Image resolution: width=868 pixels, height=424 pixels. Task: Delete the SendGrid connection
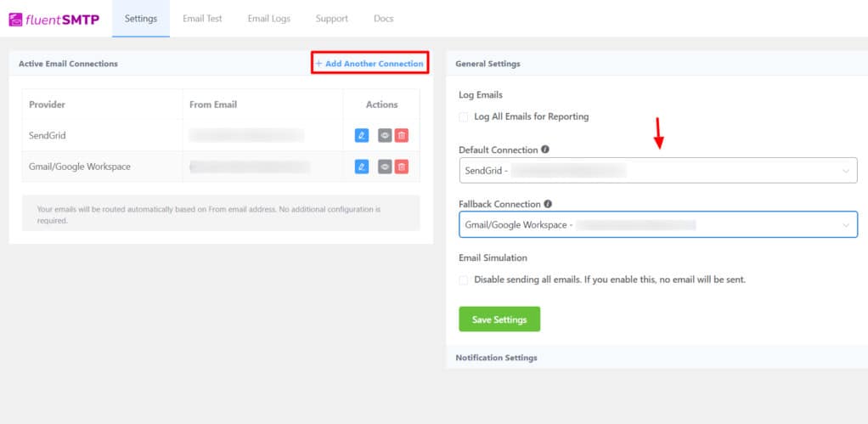click(402, 135)
